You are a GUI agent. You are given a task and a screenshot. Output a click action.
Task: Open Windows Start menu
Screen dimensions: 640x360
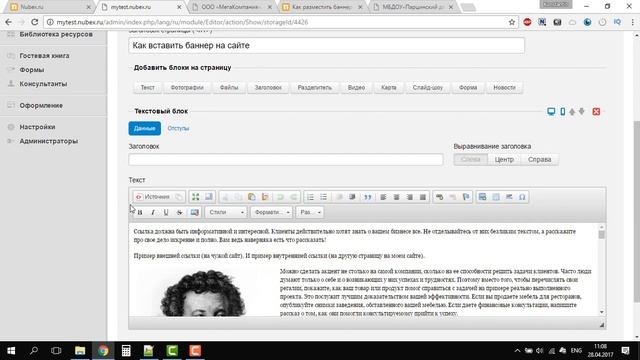11,351
